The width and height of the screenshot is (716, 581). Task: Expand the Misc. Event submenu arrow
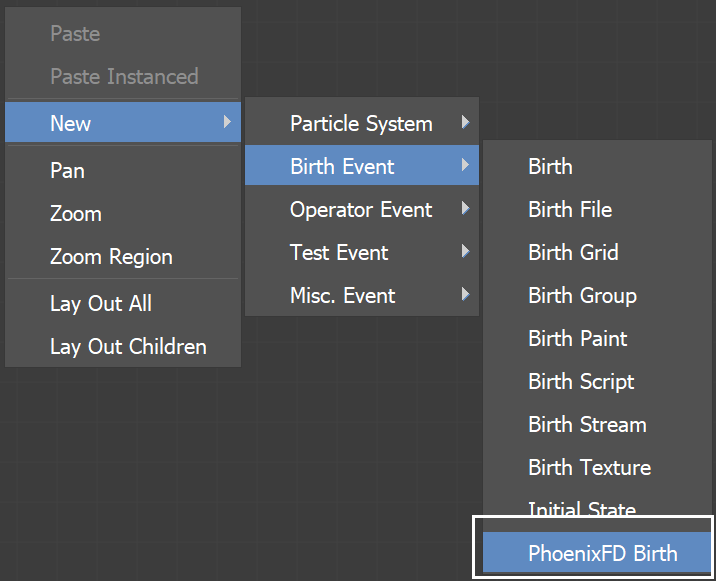click(x=465, y=294)
